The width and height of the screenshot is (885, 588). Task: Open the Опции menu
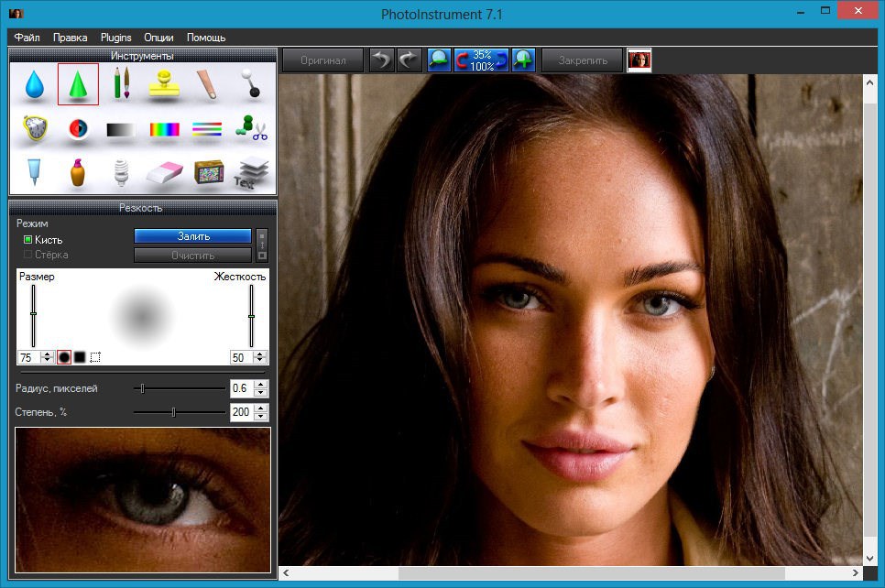(157, 38)
